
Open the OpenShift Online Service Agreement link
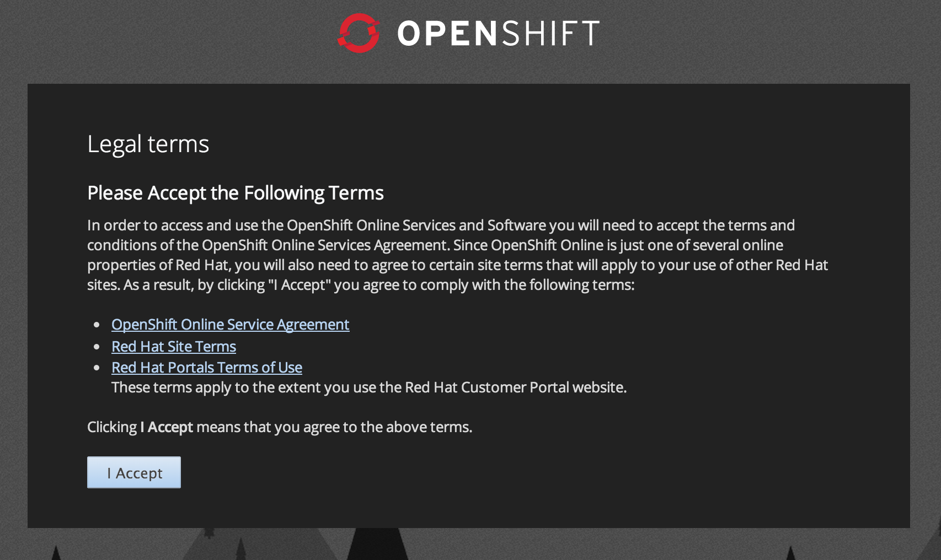tap(230, 325)
